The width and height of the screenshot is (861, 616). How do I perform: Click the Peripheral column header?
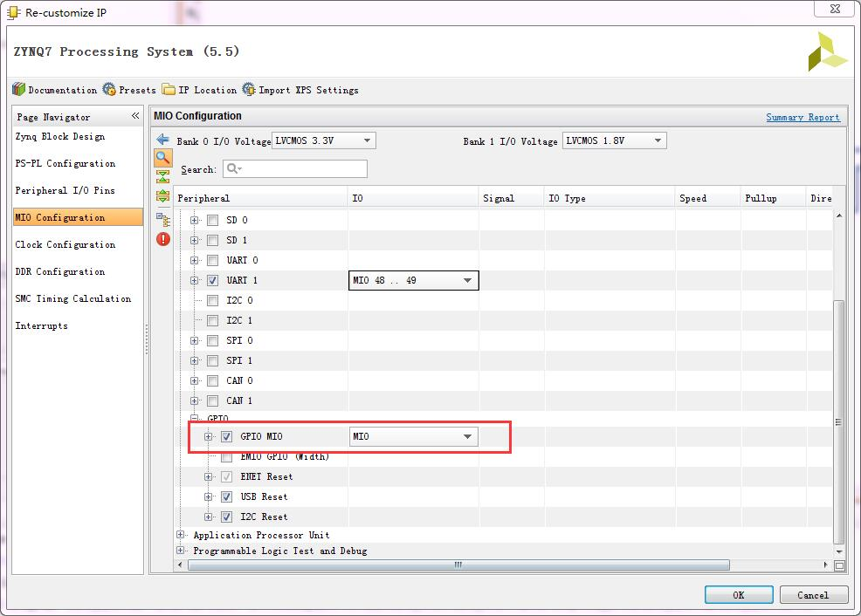[261, 198]
